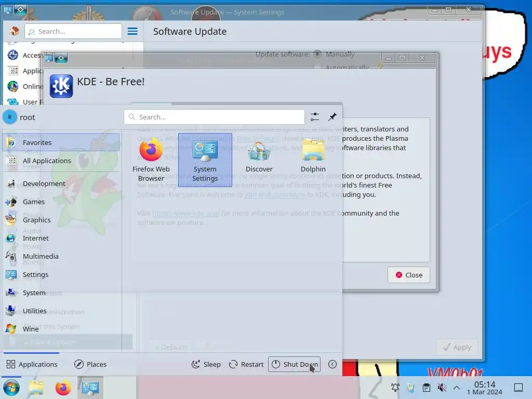Focus the System Settings search field
The width and height of the screenshot is (532, 399).
coord(73,31)
